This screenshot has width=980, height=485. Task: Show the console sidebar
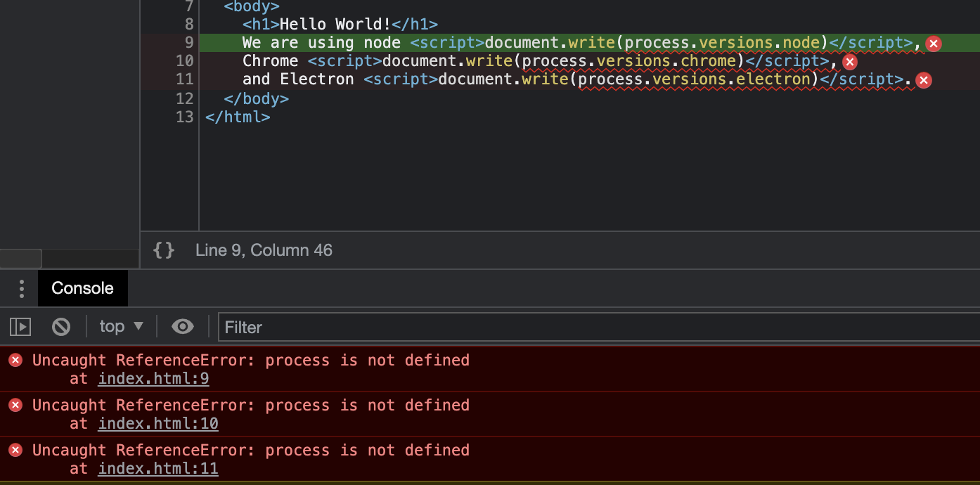pos(20,326)
